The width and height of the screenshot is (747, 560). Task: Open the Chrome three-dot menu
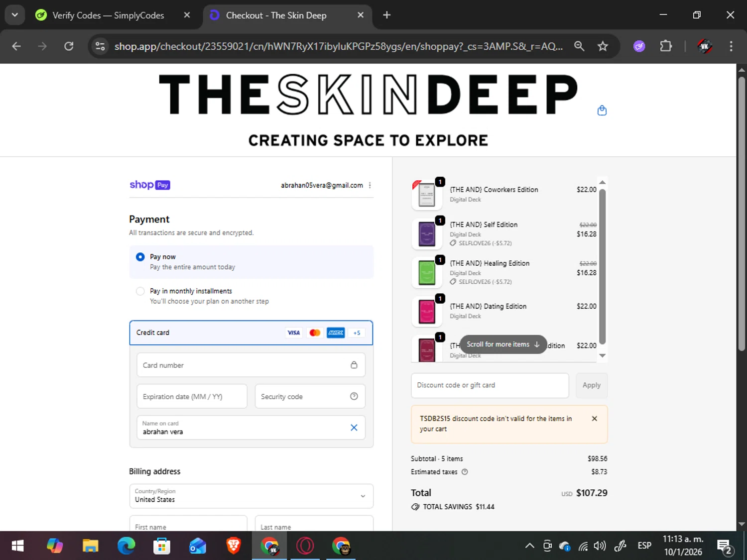tap(731, 46)
